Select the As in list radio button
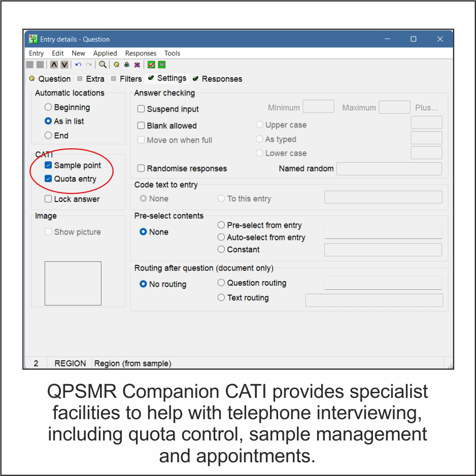Screen dimensions: 476x476 click(x=48, y=121)
